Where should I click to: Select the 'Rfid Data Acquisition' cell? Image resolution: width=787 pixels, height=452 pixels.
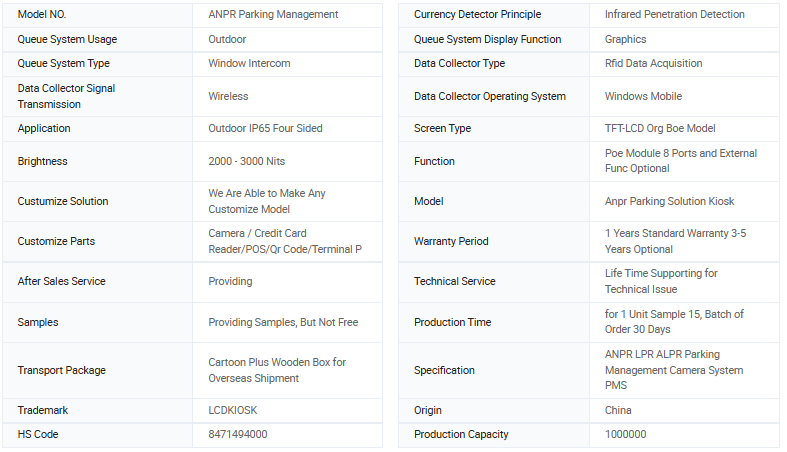click(684, 64)
